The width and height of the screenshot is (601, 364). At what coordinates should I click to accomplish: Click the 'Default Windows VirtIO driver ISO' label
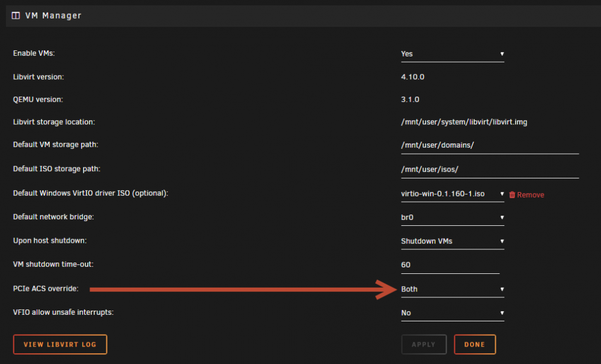91,193
